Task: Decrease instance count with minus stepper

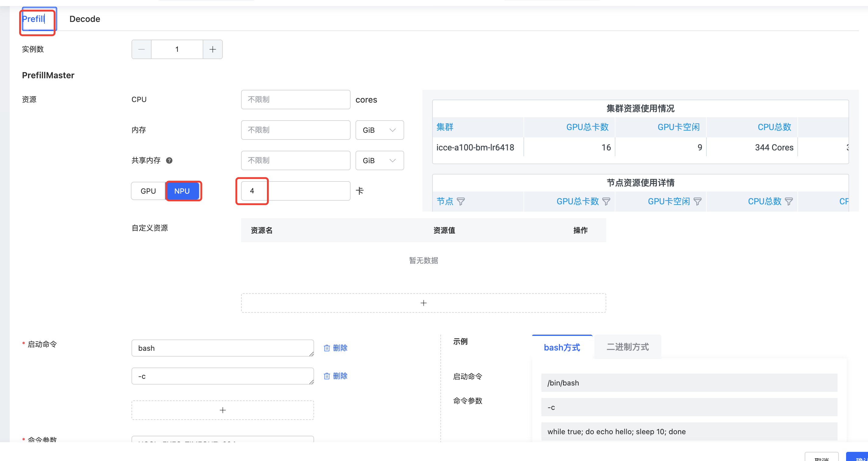Action: pyautogui.click(x=142, y=49)
